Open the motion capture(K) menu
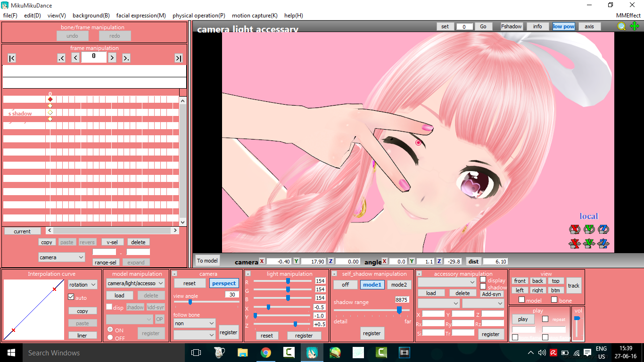 [x=255, y=16]
